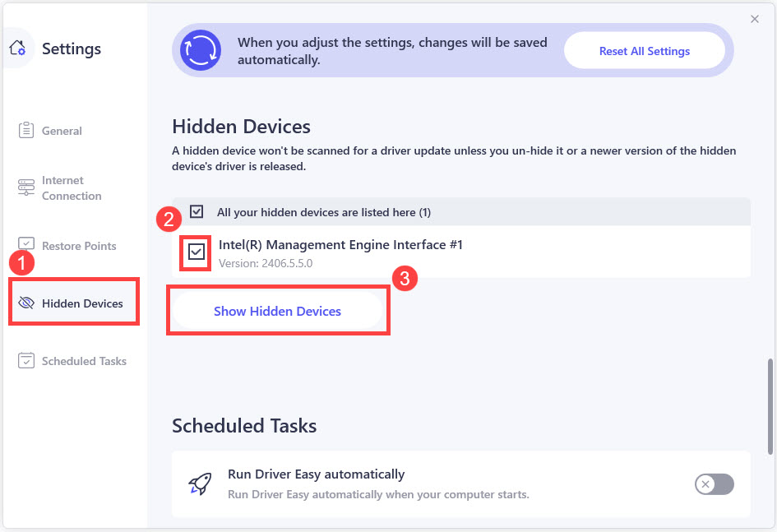Click the Internet Connection server icon
This screenshot has height=532, width=777.
[x=26, y=188]
